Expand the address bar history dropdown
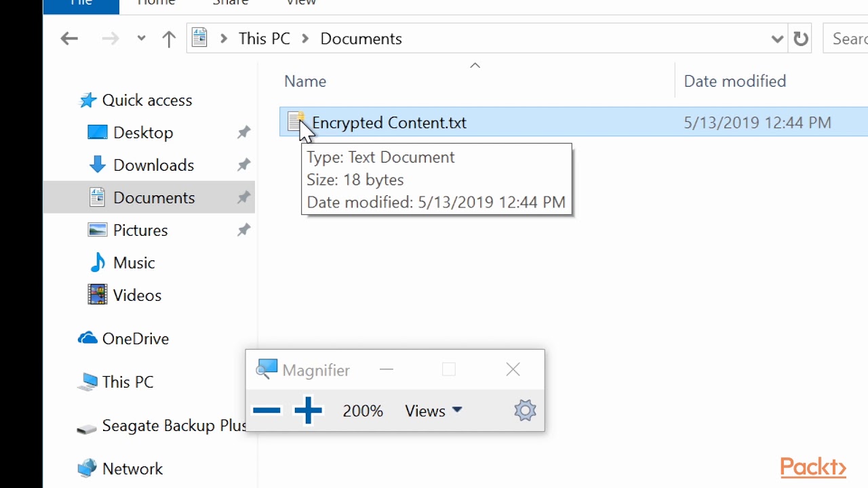The image size is (868, 488). click(777, 39)
